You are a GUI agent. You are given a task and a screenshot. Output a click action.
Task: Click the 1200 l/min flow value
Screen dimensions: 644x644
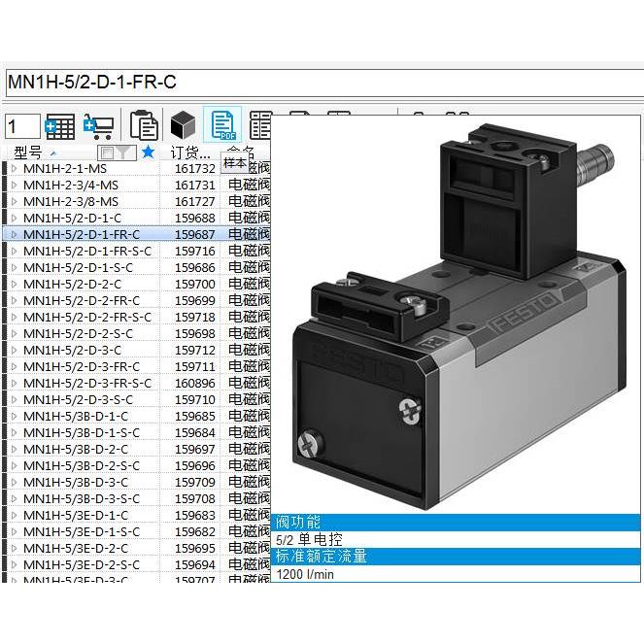tap(305, 574)
